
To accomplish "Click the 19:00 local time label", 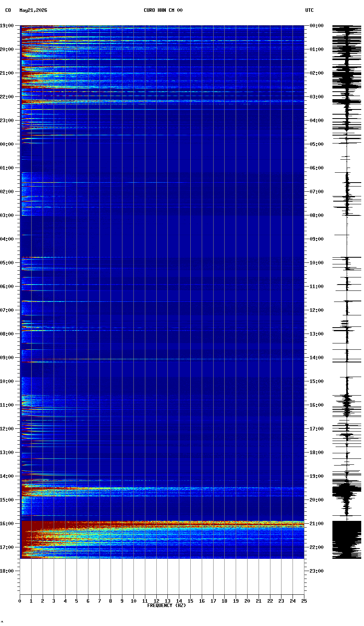I will tap(7, 26).
